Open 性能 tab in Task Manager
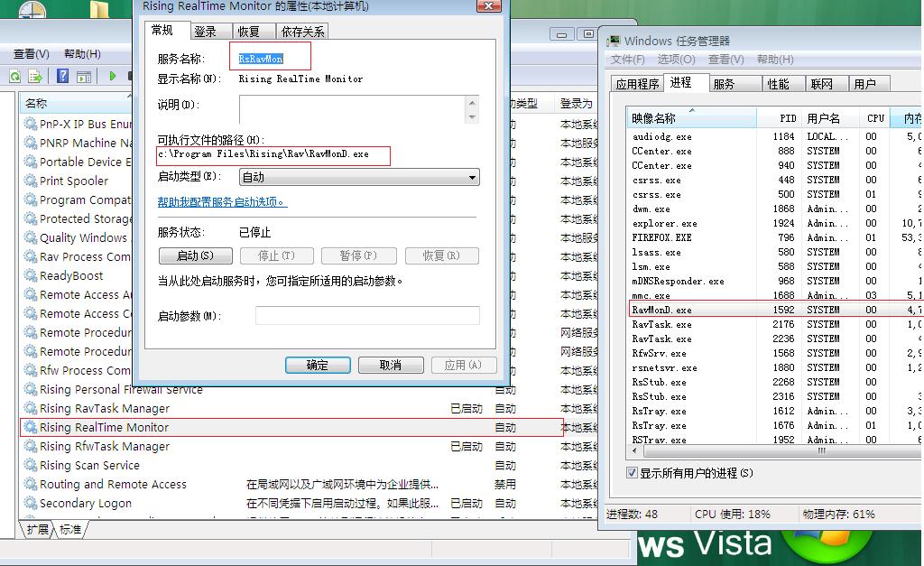The width and height of the screenshot is (924, 566). 783,84
